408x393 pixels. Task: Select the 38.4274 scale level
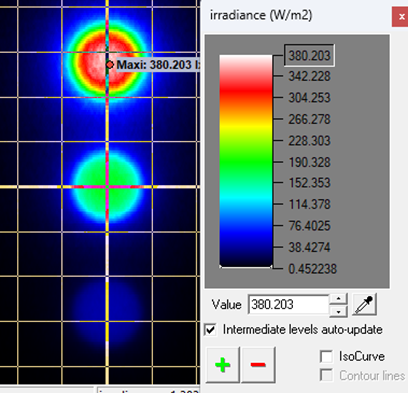pyautogui.click(x=309, y=247)
